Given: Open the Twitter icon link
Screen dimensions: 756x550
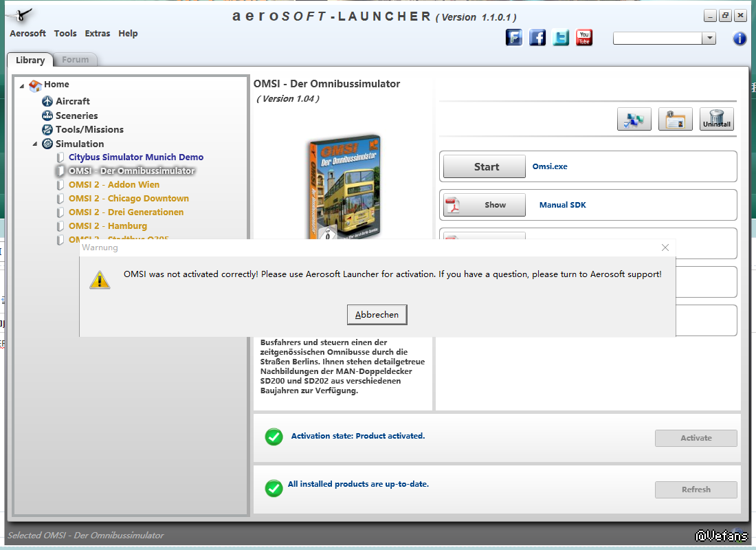Looking at the screenshot, I should [561, 37].
